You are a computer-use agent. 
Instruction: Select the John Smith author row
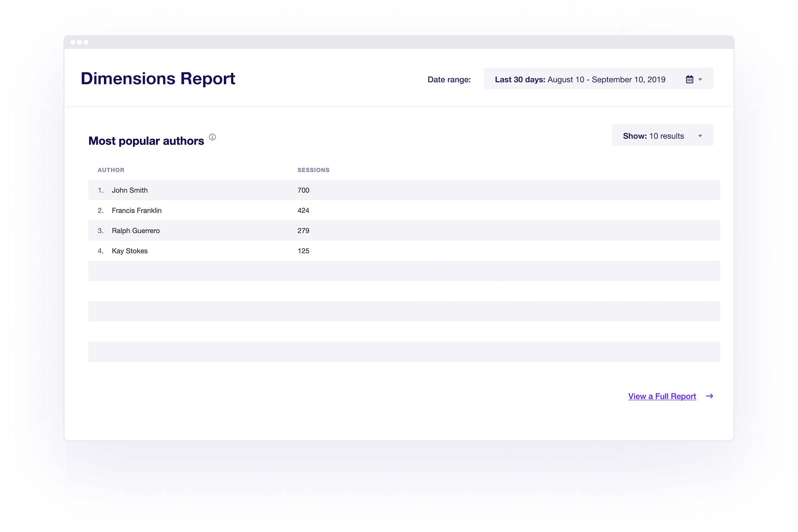point(130,190)
